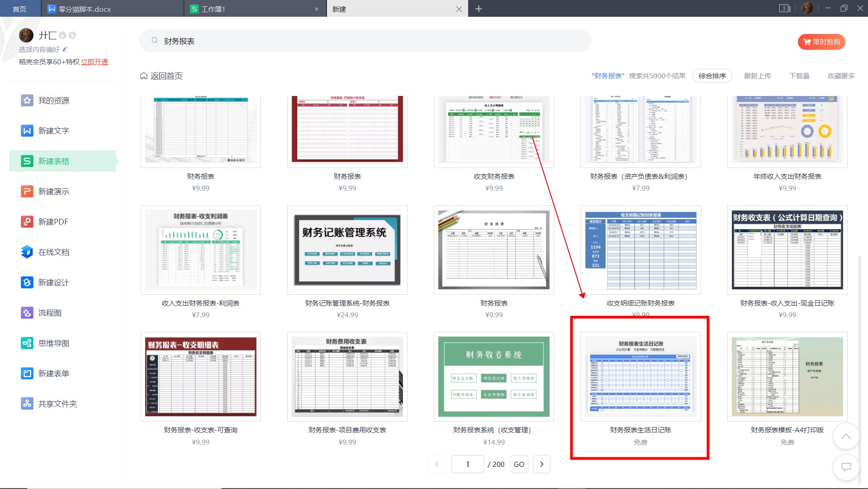868x489 pixels.
Task: Sort results by 下载量
Action: (799, 76)
